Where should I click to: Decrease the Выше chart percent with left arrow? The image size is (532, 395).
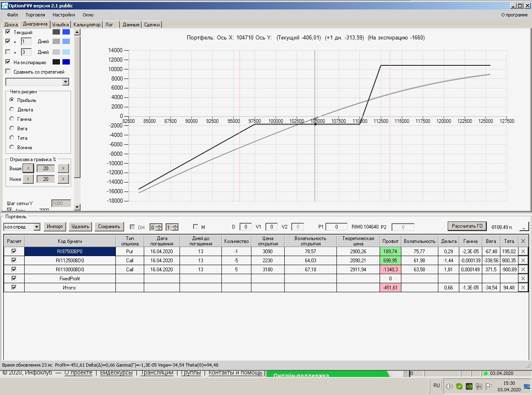(x=28, y=168)
